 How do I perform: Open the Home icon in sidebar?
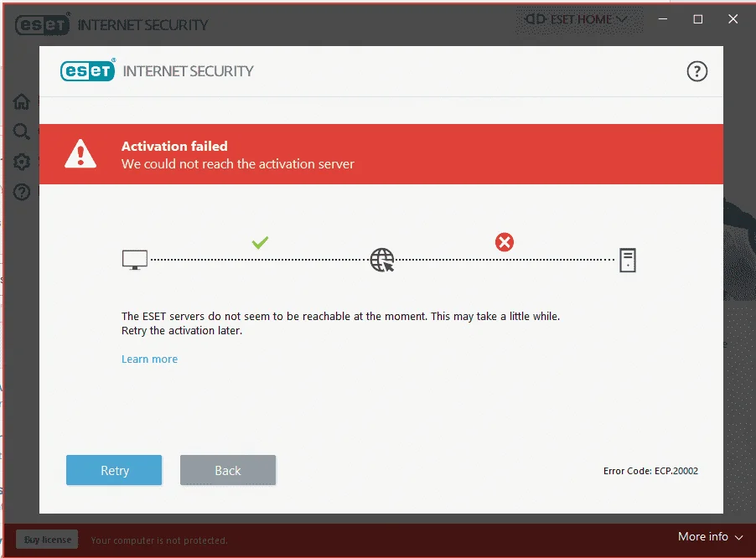(x=21, y=101)
